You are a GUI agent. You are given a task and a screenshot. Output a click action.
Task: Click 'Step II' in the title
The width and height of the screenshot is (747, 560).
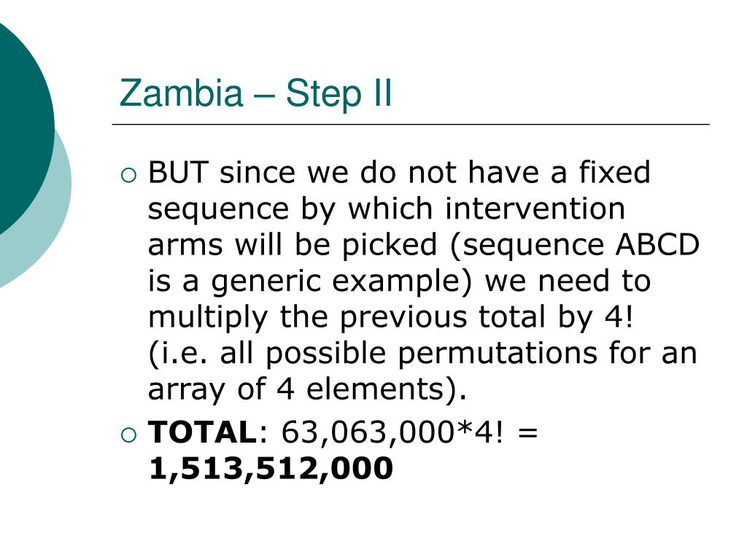coord(338,94)
